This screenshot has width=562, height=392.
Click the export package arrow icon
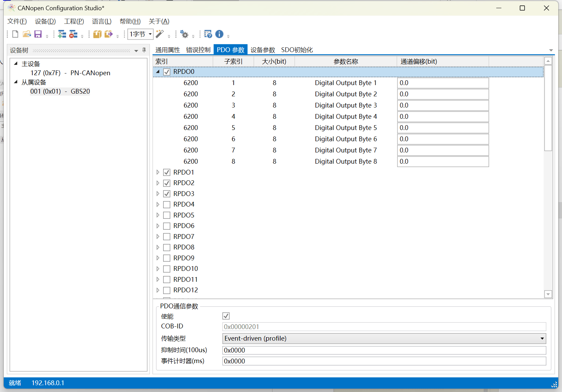pyautogui.click(x=109, y=34)
